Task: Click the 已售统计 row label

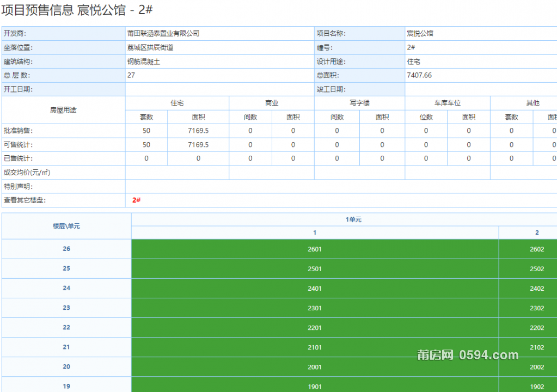Action: 18,158
